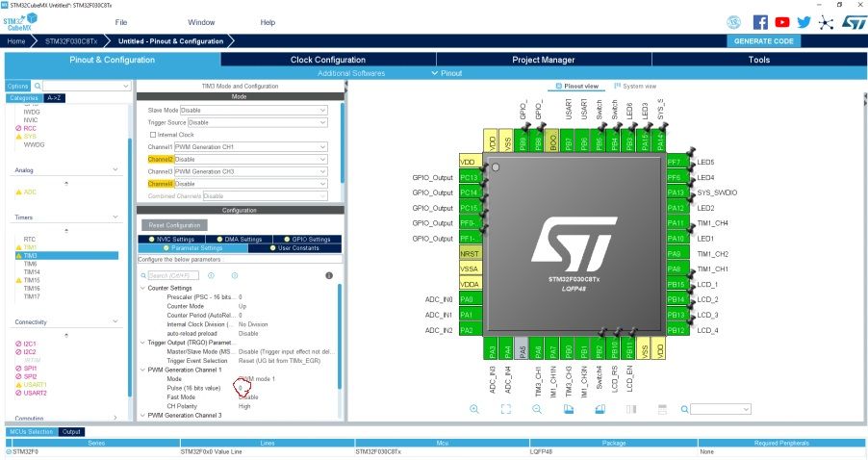The image size is (868, 460).
Task: Open ST Twitter page icon
Action: point(804,22)
